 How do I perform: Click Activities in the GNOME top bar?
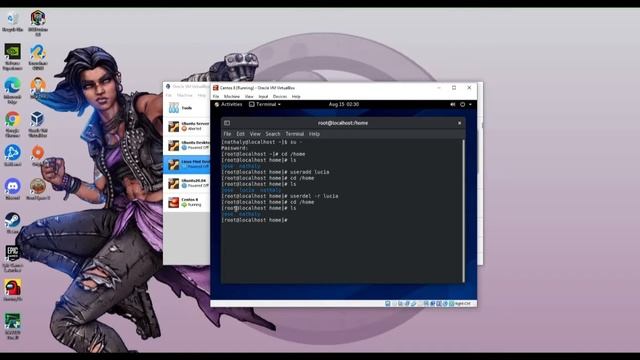(229, 104)
